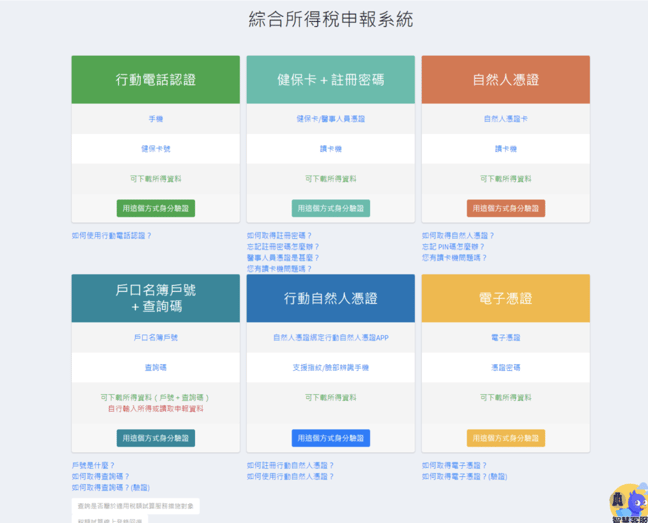Select the 戶口名簿戶號 + 查詢碼 card header
Image resolution: width=648 pixels, height=523 pixels.
(156, 298)
